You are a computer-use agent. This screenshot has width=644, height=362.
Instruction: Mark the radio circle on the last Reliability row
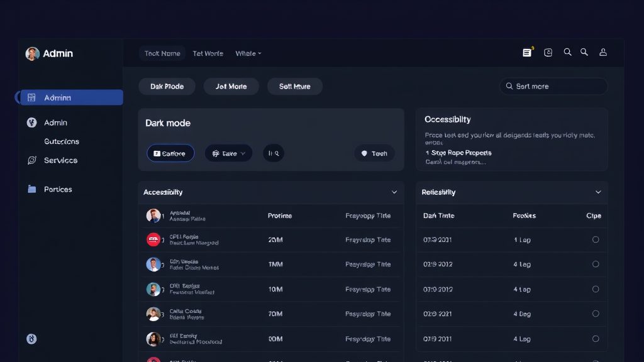coord(596,339)
